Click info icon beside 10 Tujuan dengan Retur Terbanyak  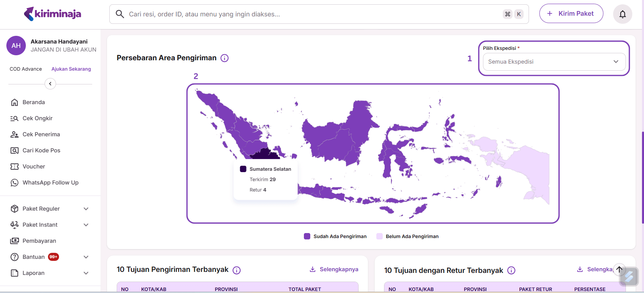pos(511,271)
